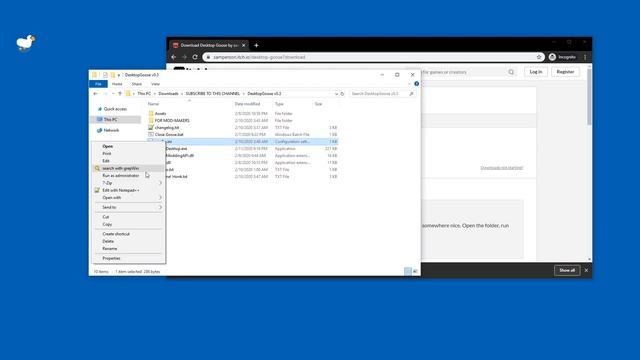Click the Assets folder icon
This screenshot has height=360, width=640.
151,113
